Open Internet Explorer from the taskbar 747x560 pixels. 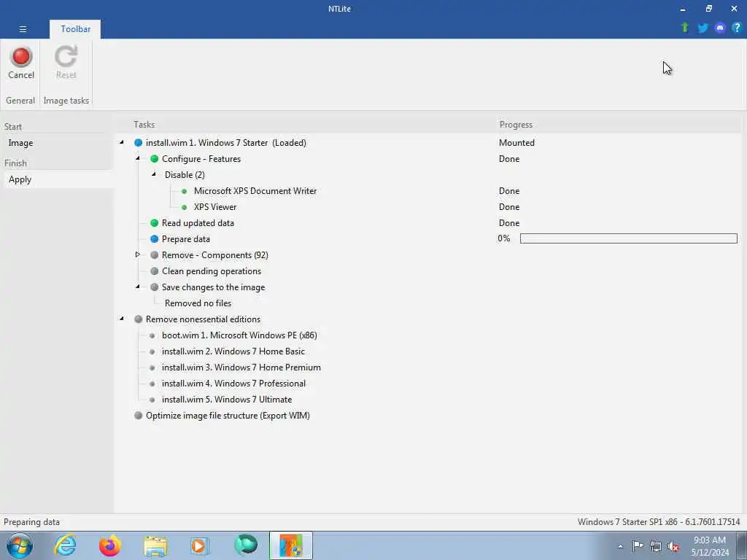pos(65,545)
